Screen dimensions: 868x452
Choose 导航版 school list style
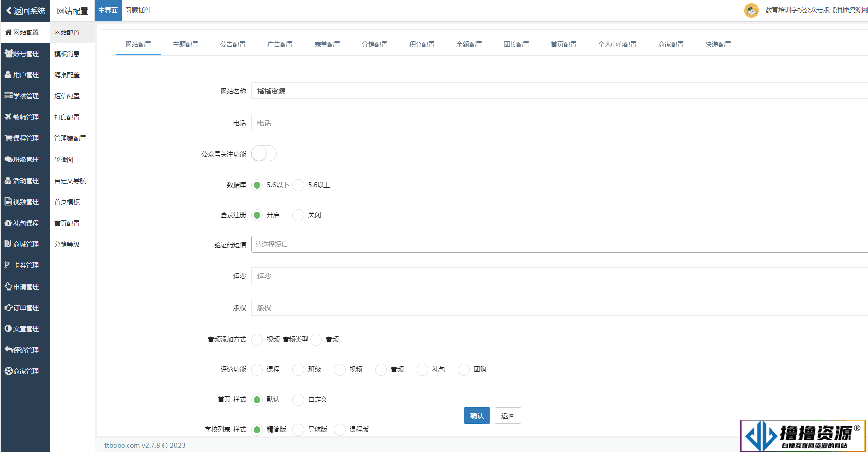tap(298, 430)
